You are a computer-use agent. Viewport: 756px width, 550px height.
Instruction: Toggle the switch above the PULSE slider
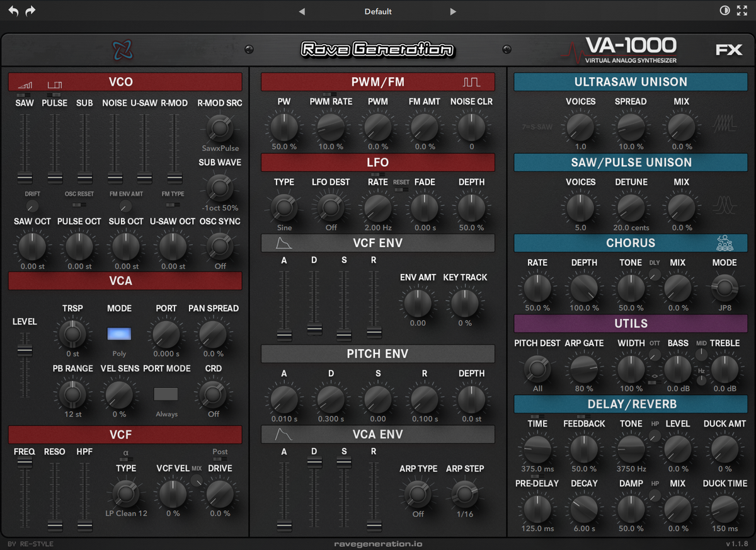pyautogui.click(x=54, y=95)
